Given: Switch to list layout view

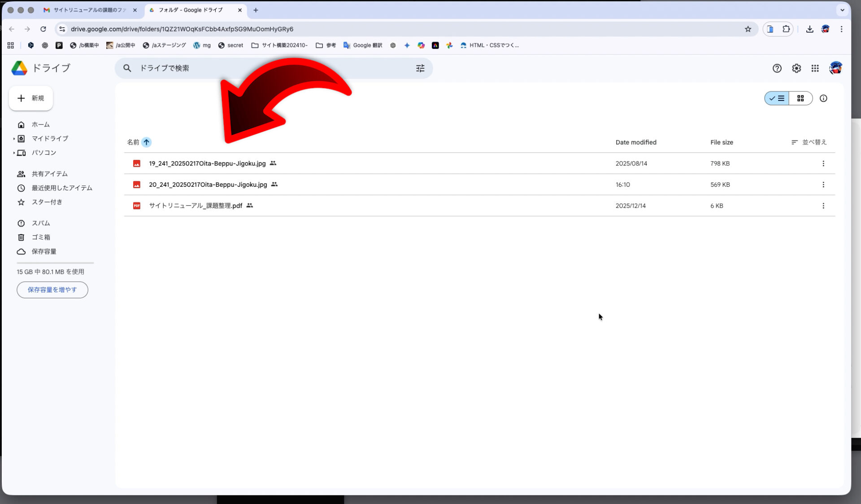Looking at the screenshot, I should click(777, 99).
